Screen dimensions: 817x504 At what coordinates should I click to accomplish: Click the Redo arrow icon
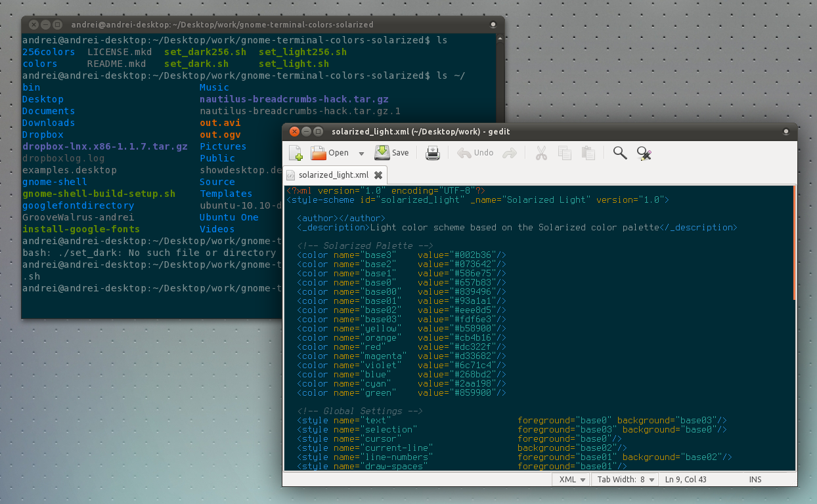coord(509,153)
